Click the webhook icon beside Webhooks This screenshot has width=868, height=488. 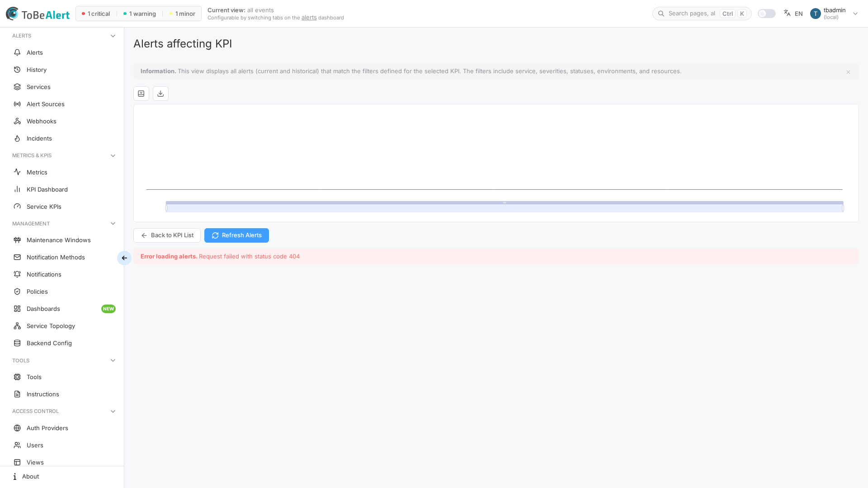click(17, 121)
